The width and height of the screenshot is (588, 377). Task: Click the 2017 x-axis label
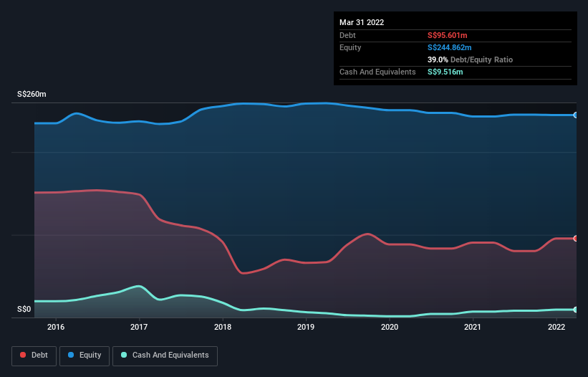click(139, 327)
